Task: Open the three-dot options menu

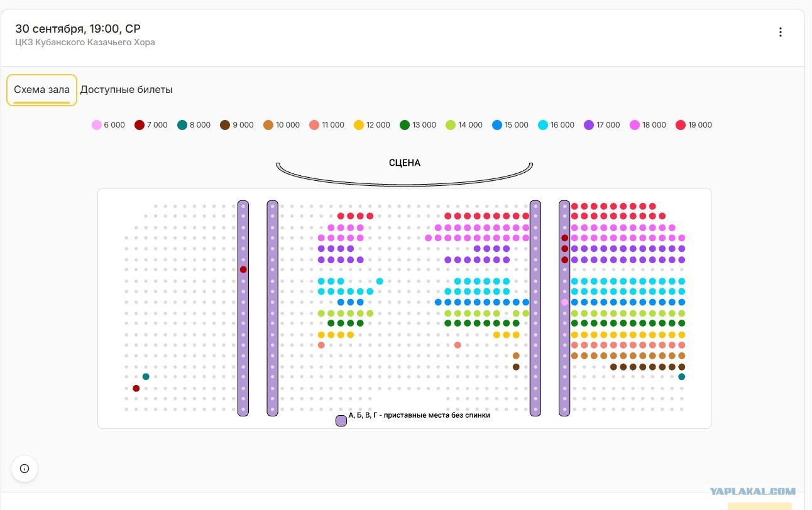Action: pyautogui.click(x=781, y=32)
